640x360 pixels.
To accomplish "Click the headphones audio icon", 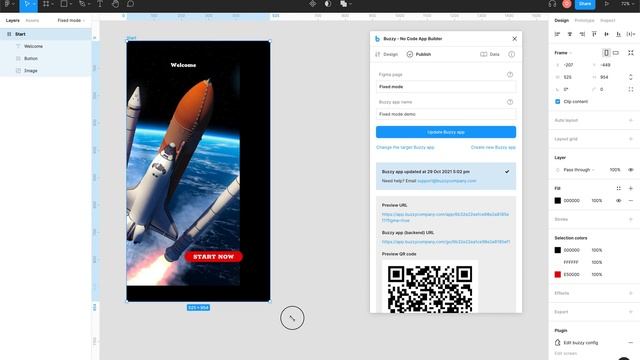I will coord(552,4).
